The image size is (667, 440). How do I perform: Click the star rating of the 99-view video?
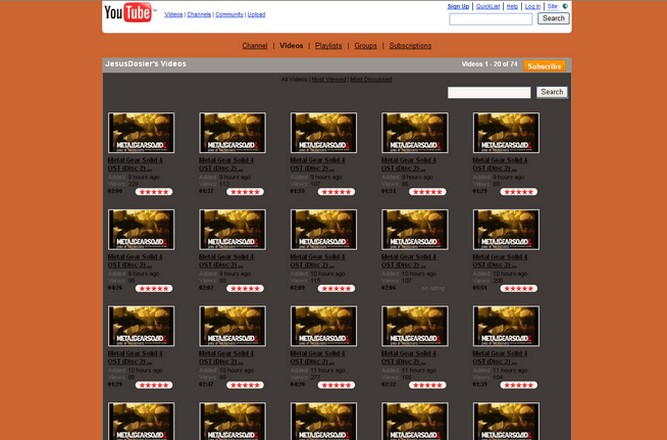tap(245, 385)
